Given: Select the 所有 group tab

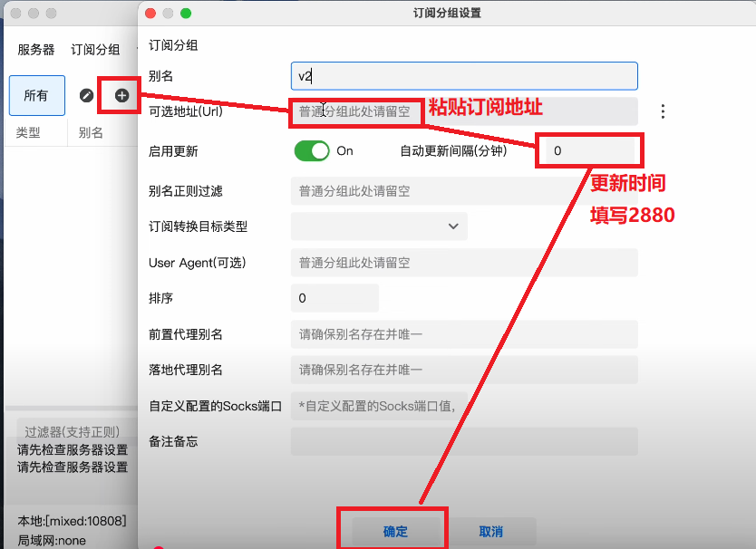Looking at the screenshot, I should pyautogui.click(x=36, y=95).
